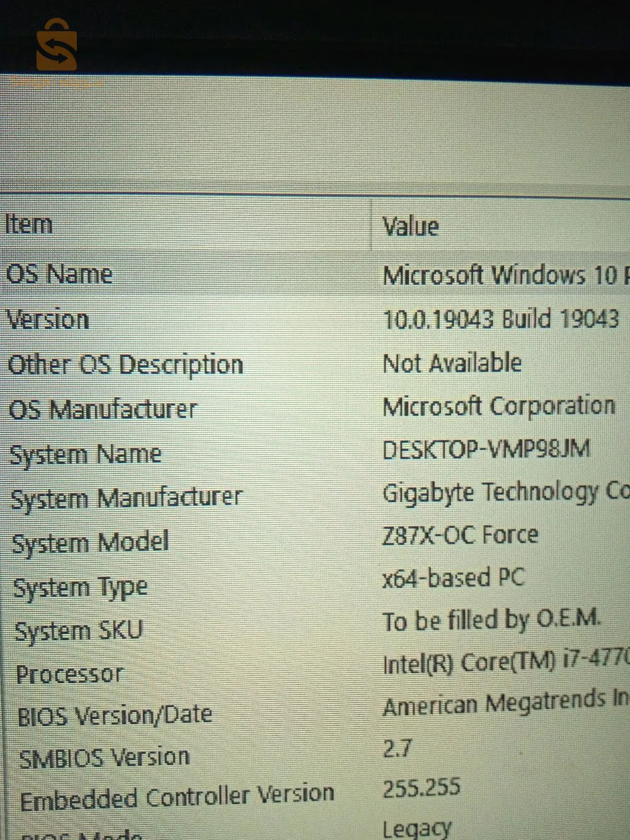This screenshot has height=840, width=630.
Task: Select the Processor row label
Action: pyautogui.click(x=69, y=674)
